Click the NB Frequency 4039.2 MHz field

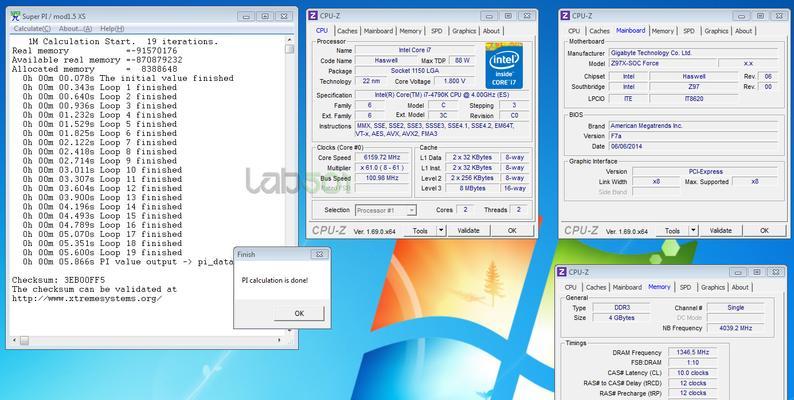tap(735, 328)
